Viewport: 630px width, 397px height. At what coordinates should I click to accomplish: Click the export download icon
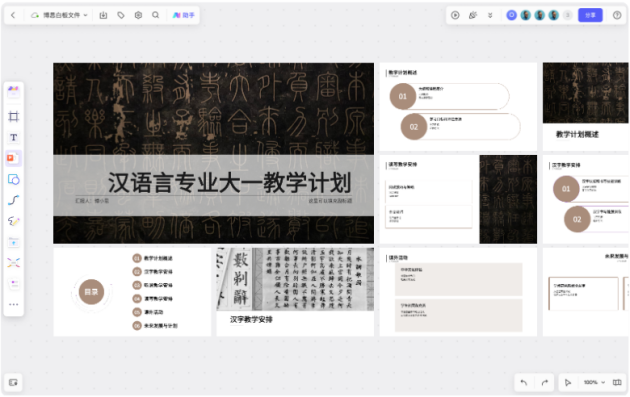point(103,15)
